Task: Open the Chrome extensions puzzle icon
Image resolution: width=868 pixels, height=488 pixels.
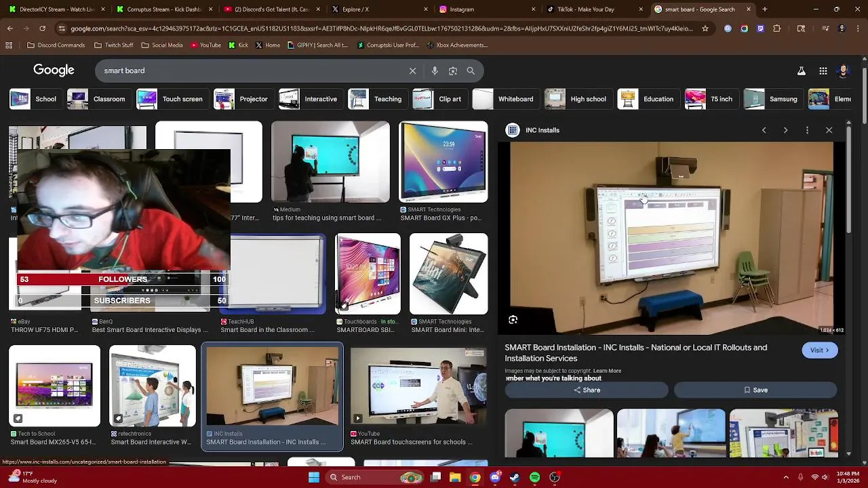Action: click(777, 28)
